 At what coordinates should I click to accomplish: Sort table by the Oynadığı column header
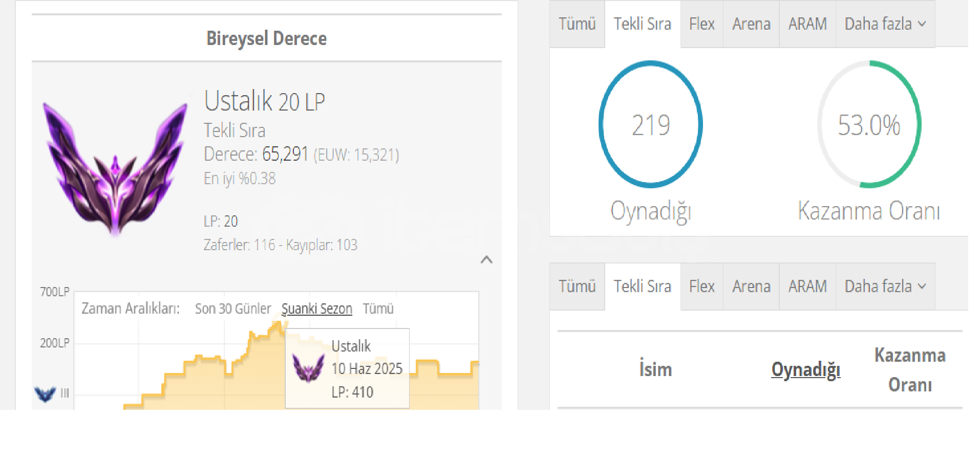tap(805, 369)
